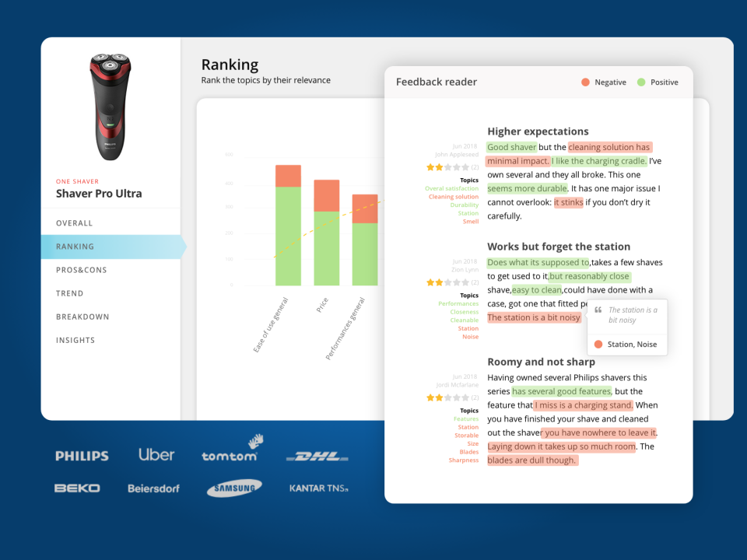Image resolution: width=747 pixels, height=560 pixels.
Task: Click the Durability topic link
Action: 465,205
